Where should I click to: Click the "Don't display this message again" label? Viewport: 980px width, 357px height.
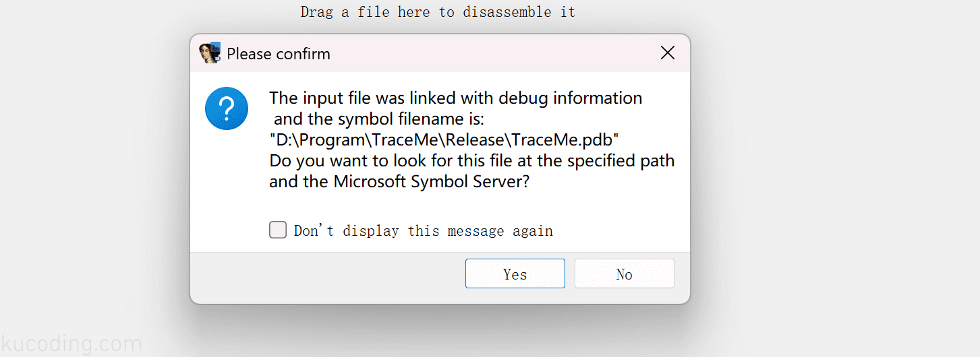pyautogui.click(x=424, y=231)
